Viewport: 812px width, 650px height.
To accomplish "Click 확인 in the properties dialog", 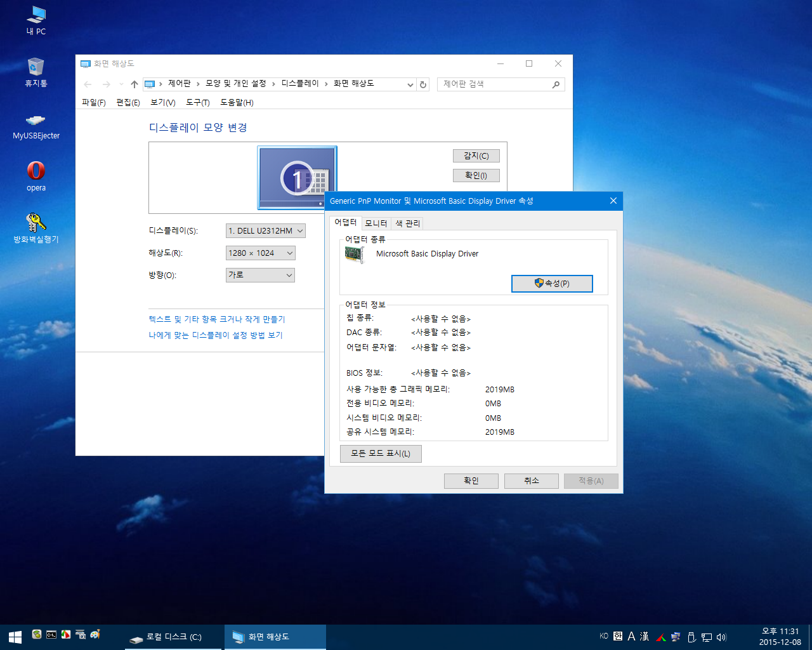I will coord(471,481).
